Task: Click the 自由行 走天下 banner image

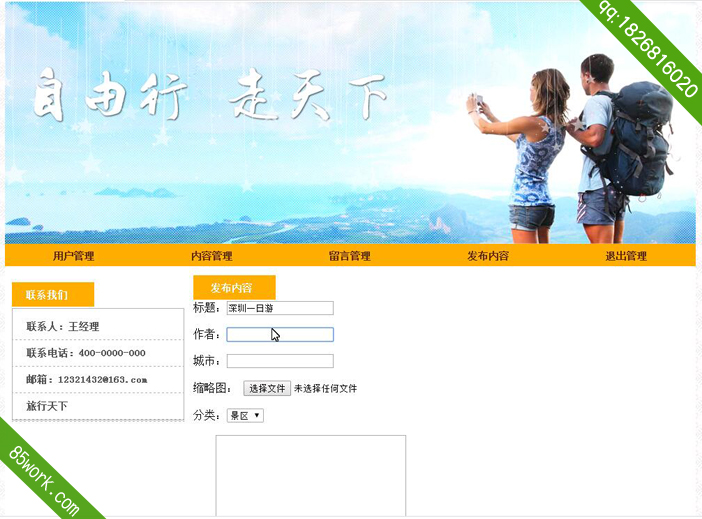Action: (350, 123)
